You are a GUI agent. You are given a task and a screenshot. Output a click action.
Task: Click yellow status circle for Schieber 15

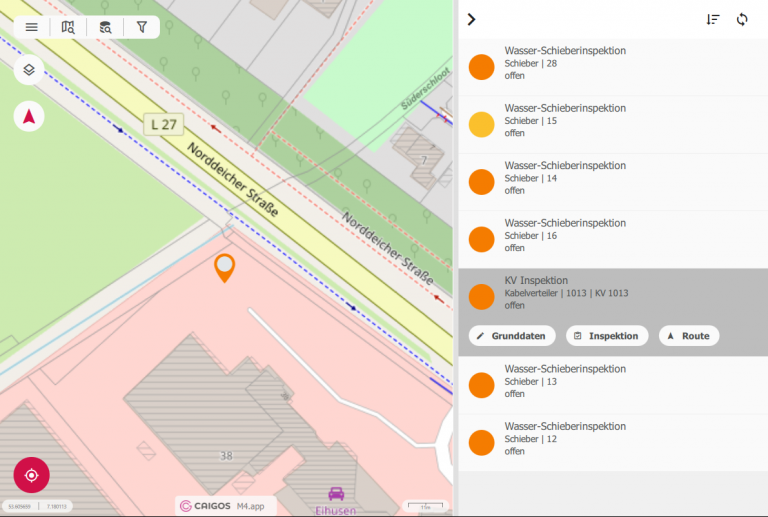[481, 124]
